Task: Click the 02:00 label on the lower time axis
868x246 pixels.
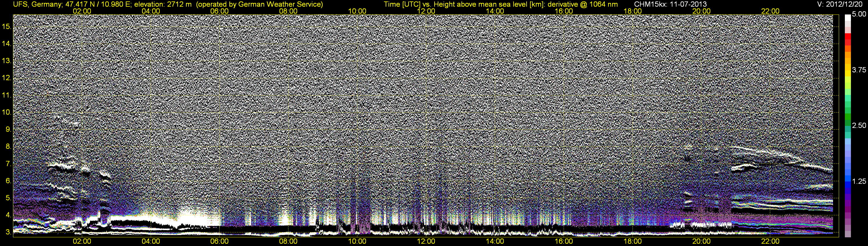Action: click(x=82, y=241)
